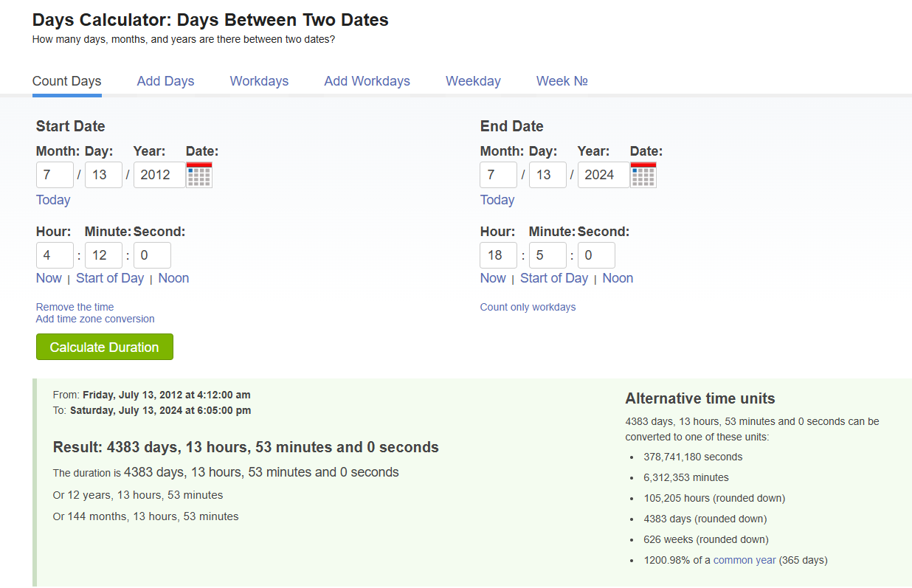Focus the End Date minute field 5
The height and width of the screenshot is (588, 912).
pyautogui.click(x=547, y=255)
